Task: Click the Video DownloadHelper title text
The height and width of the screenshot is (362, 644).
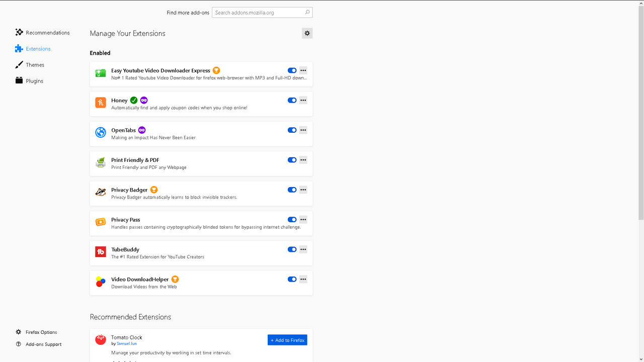Action: [x=140, y=280]
